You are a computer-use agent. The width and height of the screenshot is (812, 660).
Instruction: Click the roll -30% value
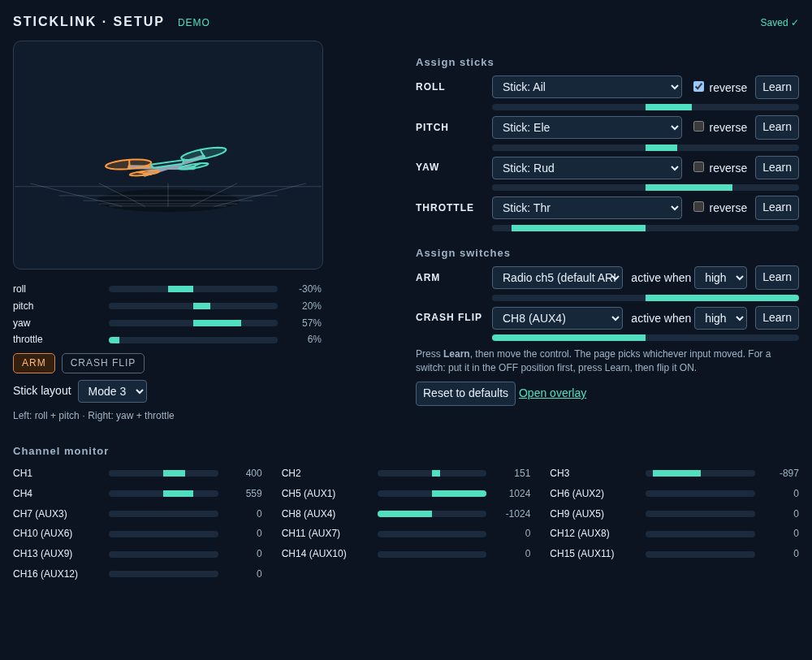point(310,289)
